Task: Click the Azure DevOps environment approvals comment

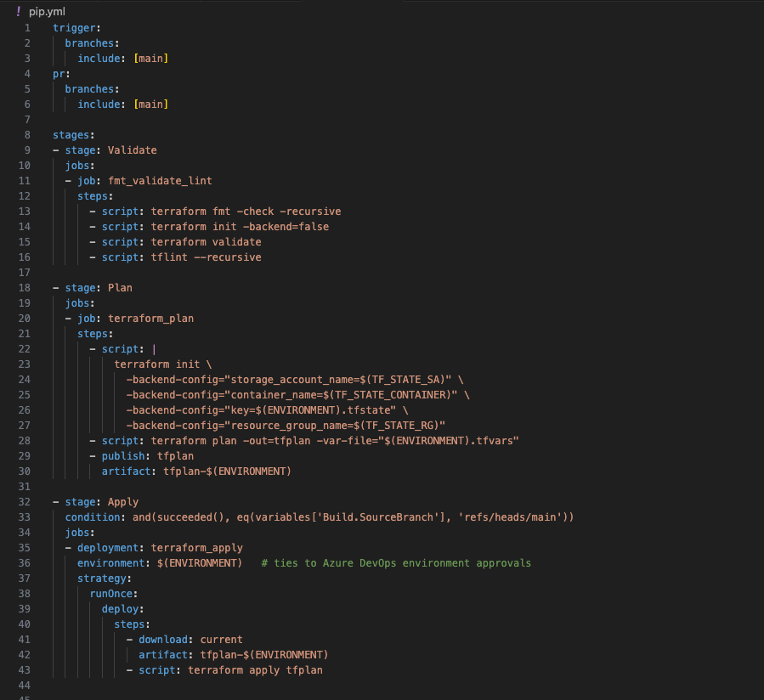Action: [x=396, y=563]
